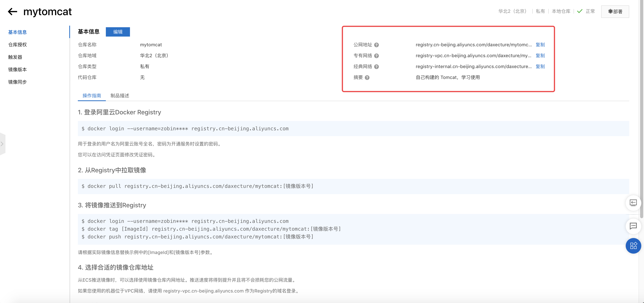Click the arrow-in-box icon on right edge

tap(633, 203)
